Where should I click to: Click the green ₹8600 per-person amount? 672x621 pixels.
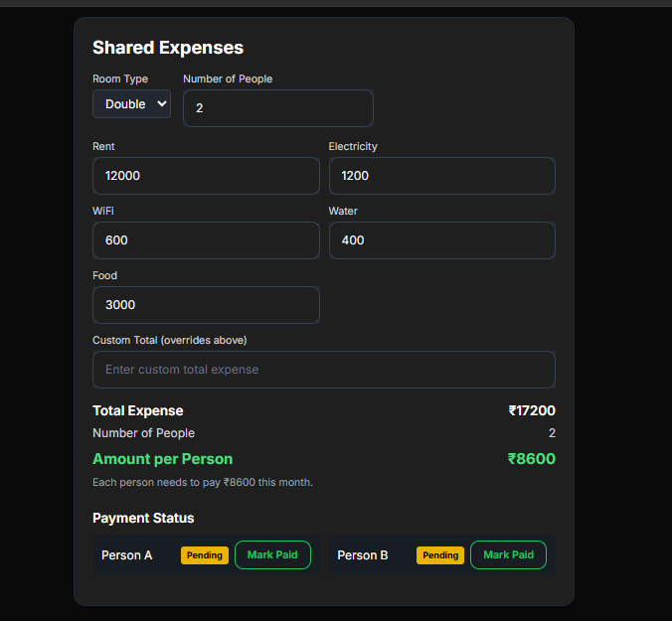click(532, 459)
